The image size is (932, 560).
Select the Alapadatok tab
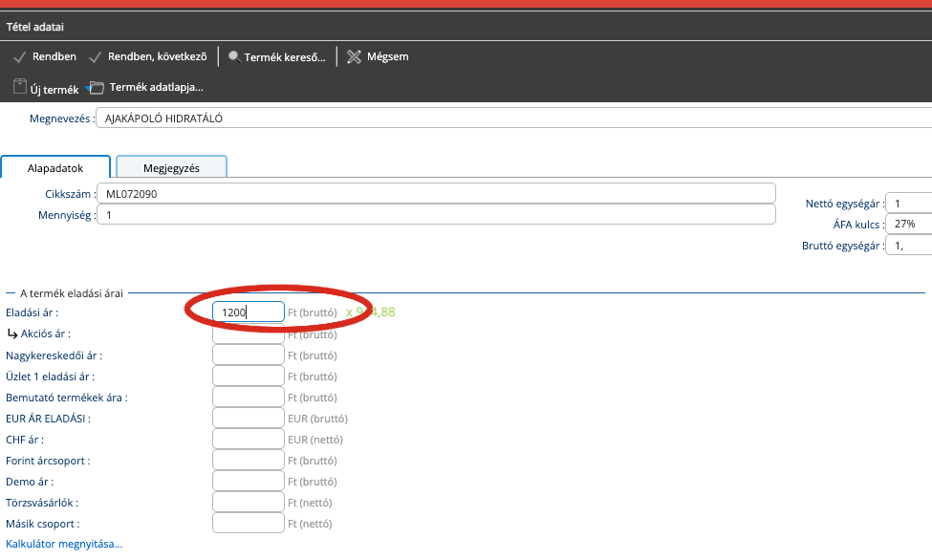click(x=55, y=167)
